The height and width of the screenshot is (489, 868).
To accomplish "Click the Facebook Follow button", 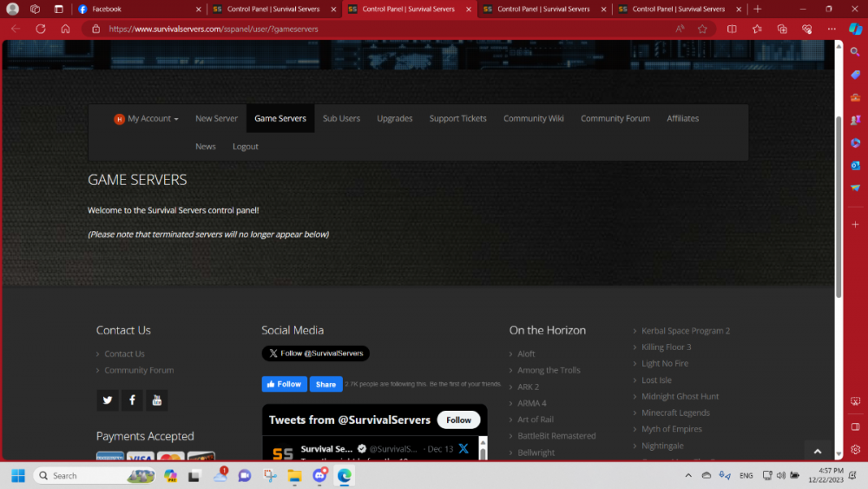I will (x=284, y=384).
